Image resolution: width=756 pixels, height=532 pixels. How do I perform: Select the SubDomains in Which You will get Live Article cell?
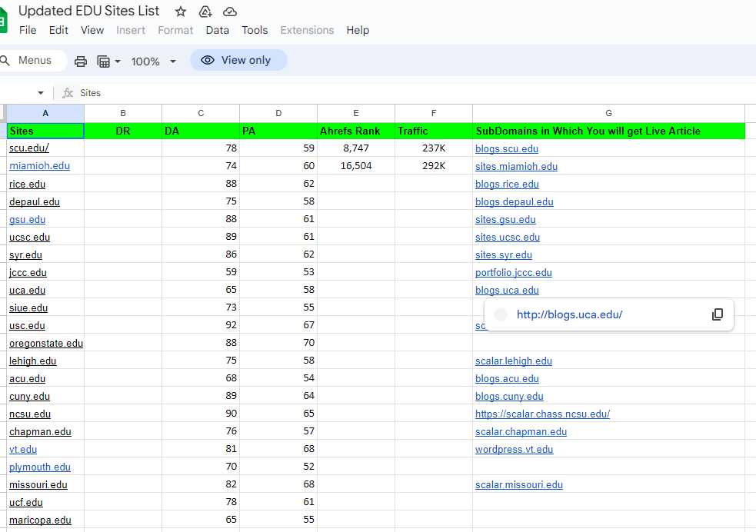pyautogui.click(x=608, y=131)
